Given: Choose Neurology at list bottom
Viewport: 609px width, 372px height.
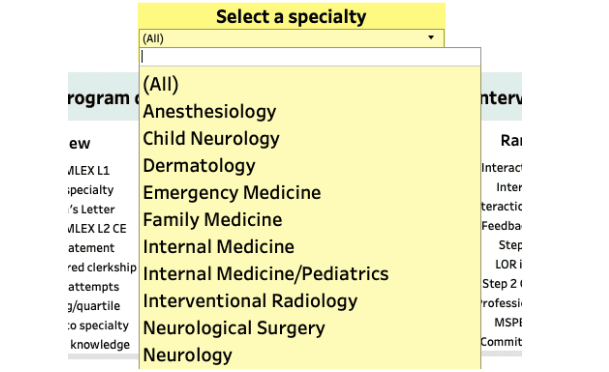Looking at the screenshot, I should click(188, 355).
